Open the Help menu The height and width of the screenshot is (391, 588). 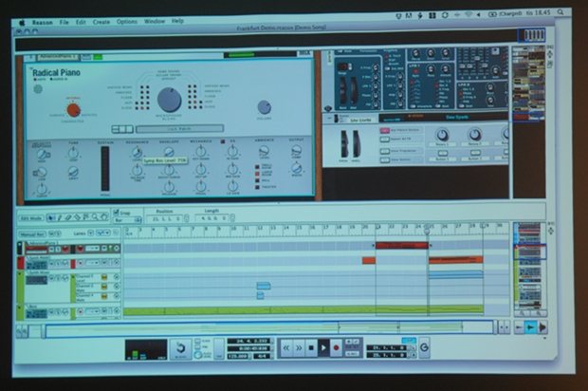click(x=177, y=21)
